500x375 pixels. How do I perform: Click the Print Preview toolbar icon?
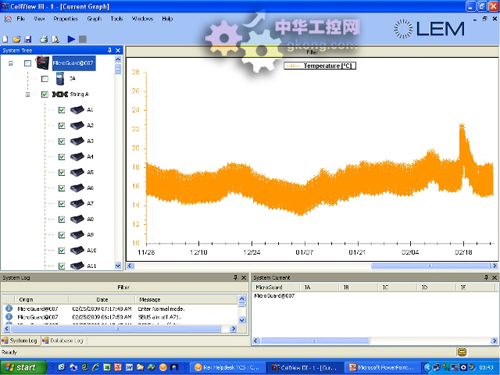(56, 39)
